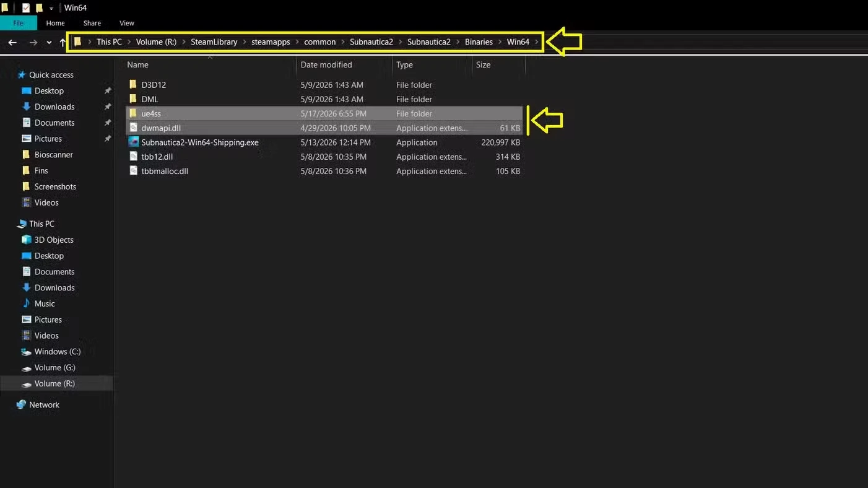
Task: Click the Subnautica2-Win64-Shipping.exe application icon
Action: (132, 142)
